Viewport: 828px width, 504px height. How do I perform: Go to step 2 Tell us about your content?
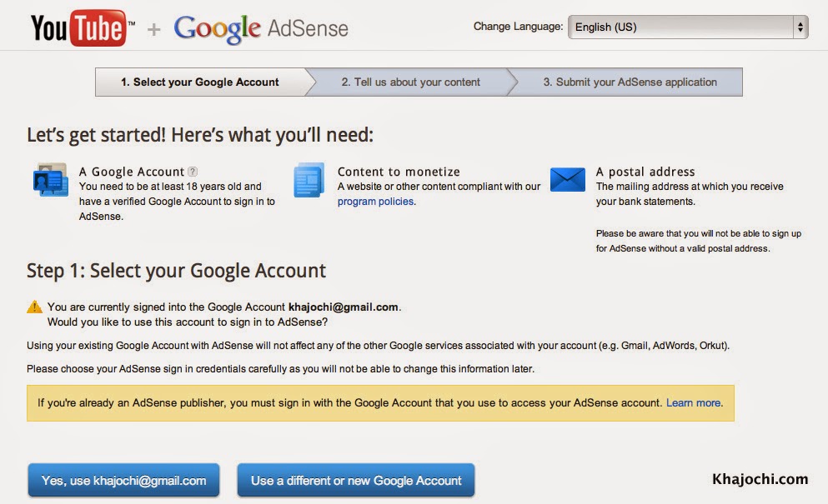pyautogui.click(x=410, y=82)
